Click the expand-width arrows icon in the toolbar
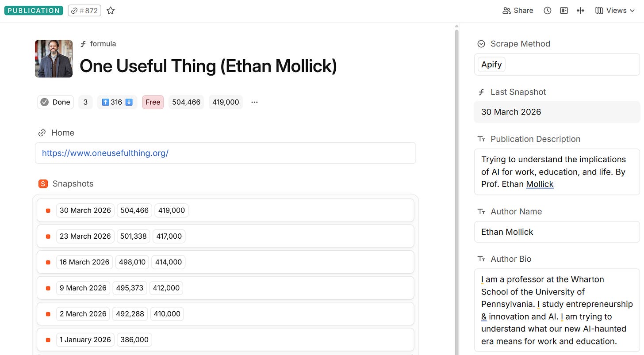 [580, 10]
